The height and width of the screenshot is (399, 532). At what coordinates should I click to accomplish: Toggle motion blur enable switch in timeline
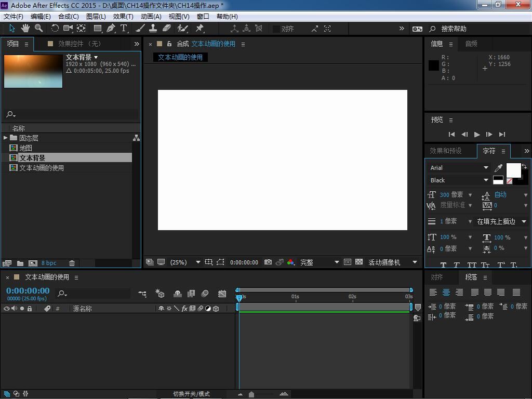(x=205, y=294)
